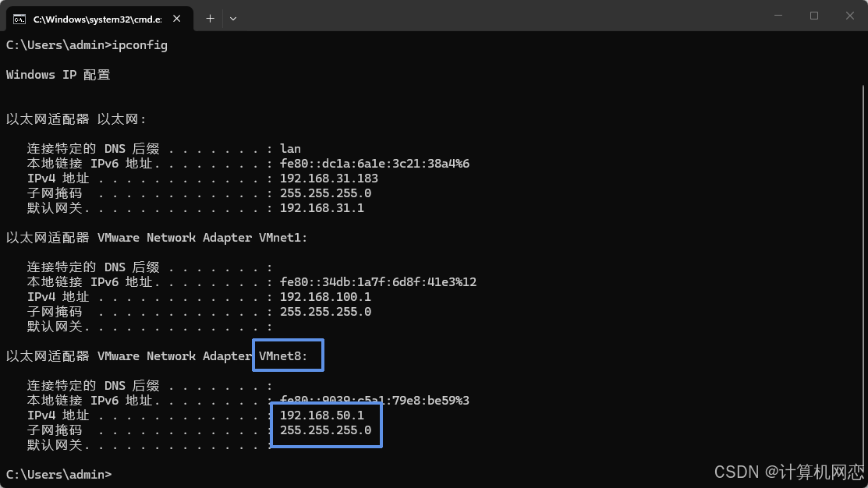
Task: Click the Ethernet subnet mask value under 192.168.31.183
Action: pos(325,193)
